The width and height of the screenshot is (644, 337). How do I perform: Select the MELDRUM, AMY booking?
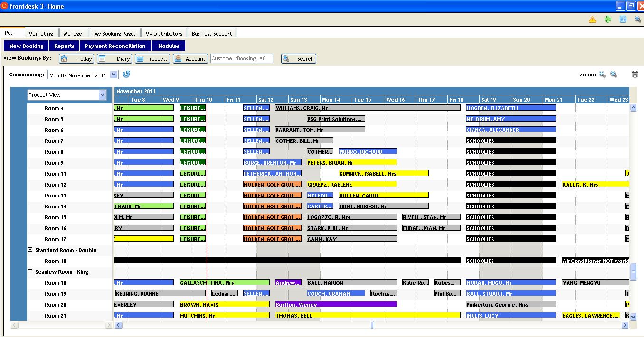(511, 119)
